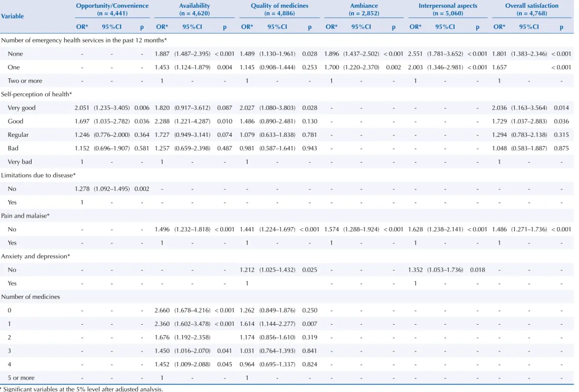
Task: Click the value 2.551 under Interpersonal aspects
Action: click(x=416, y=54)
